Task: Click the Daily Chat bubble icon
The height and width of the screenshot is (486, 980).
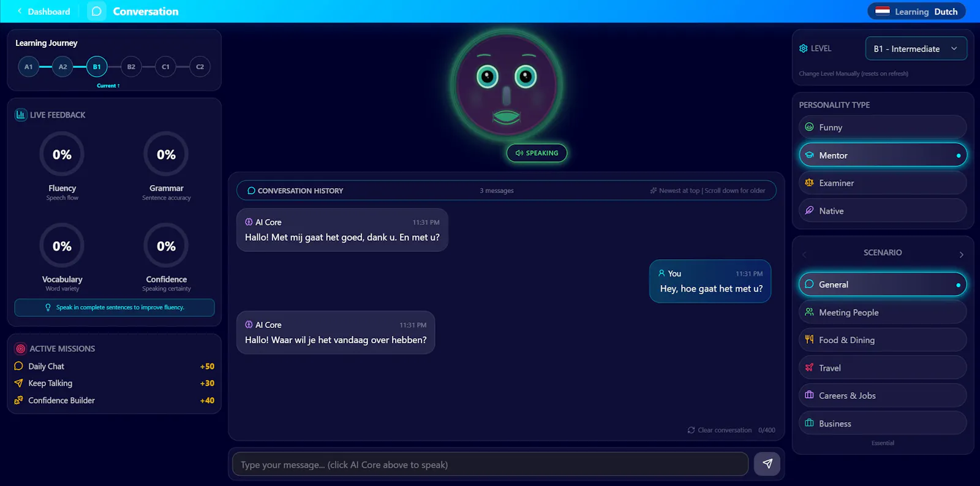Action: point(18,366)
